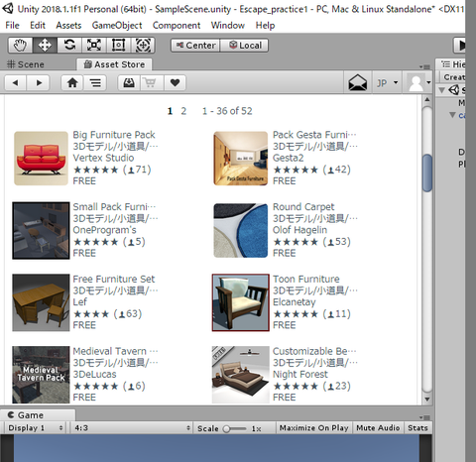The height and width of the screenshot is (462, 476).
Task: Open the 4:3 aspect ratio dropdown
Action: [x=132, y=428]
